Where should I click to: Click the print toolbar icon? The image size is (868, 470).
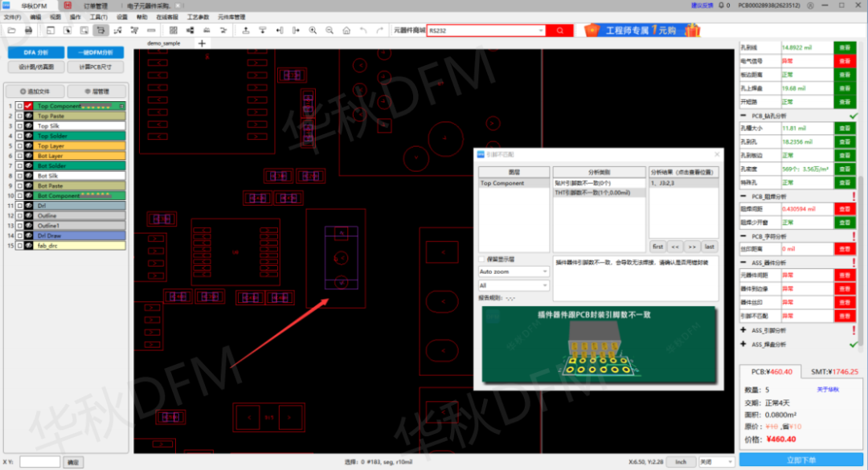[28, 31]
